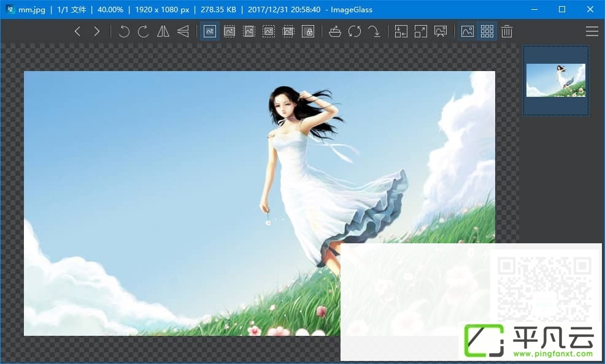Open an image file
The height and width of the screenshot is (364, 605).
[x=335, y=31]
